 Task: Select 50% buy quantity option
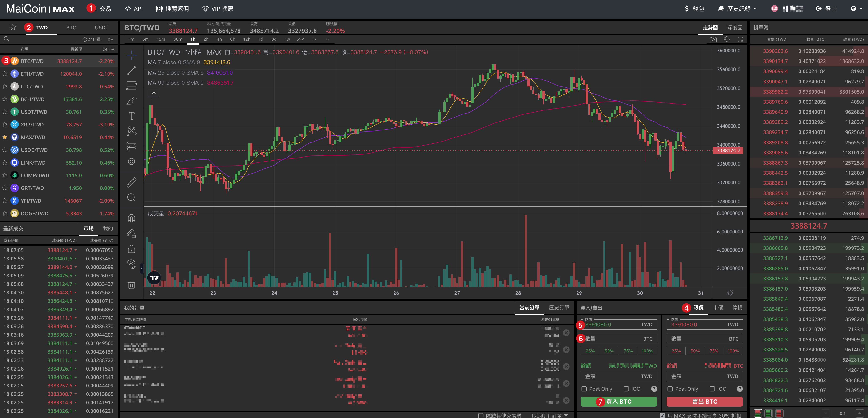tap(609, 351)
